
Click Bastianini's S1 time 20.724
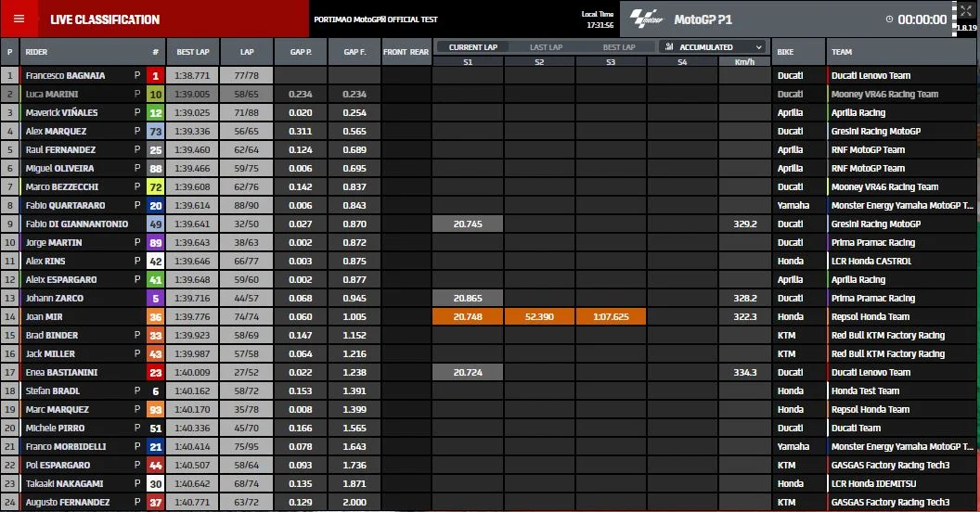(468, 373)
